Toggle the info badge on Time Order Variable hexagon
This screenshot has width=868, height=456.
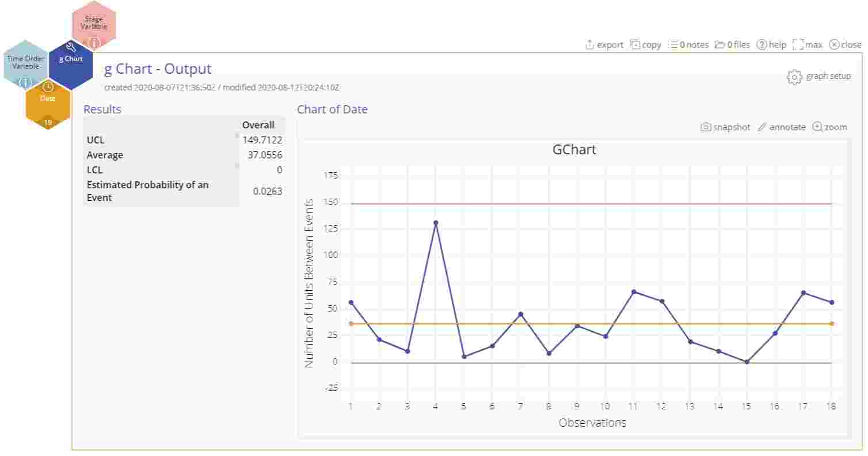(x=25, y=83)
